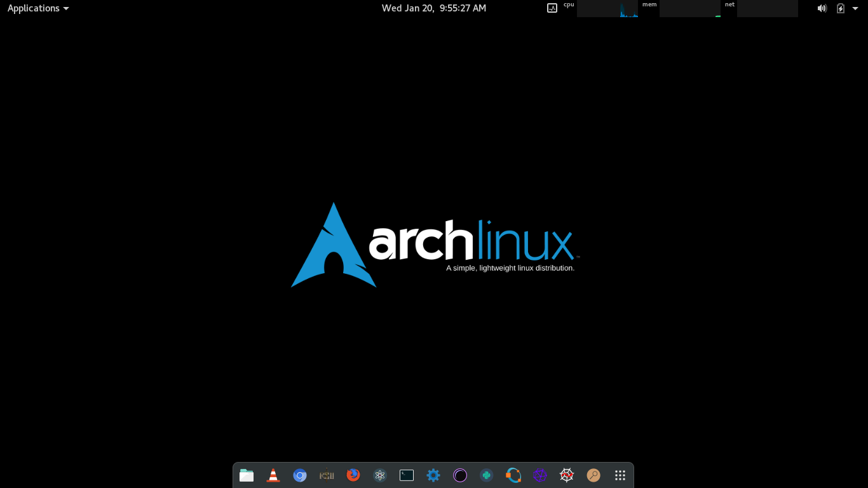Open the system status monitor icon in the panel
The image size is (868, 488).
[552, 8]
